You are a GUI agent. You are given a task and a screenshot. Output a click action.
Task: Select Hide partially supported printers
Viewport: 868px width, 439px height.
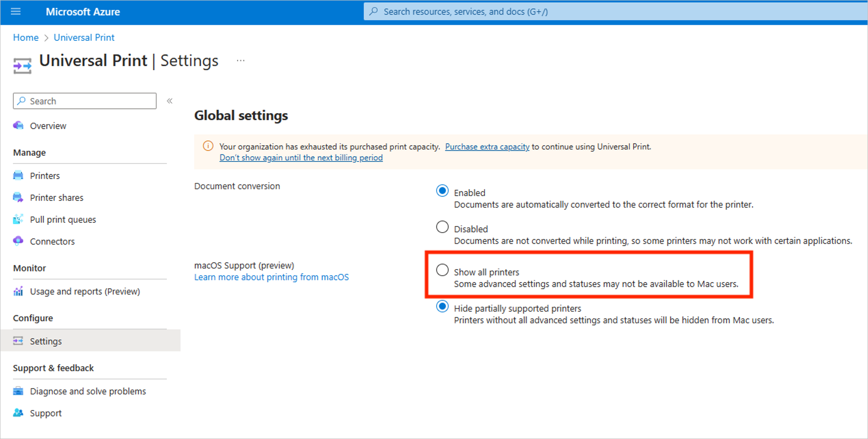click(x=442, y=307)
